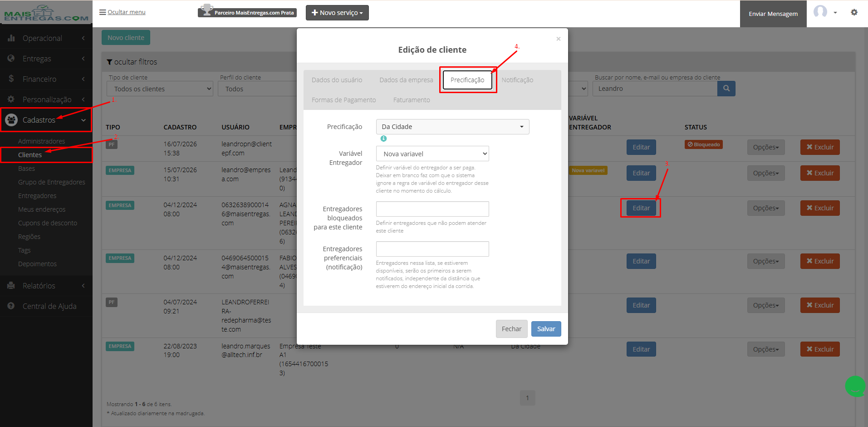Collapse the Cadastros sidebar menu
868x427 pixels.
[46, 120]
